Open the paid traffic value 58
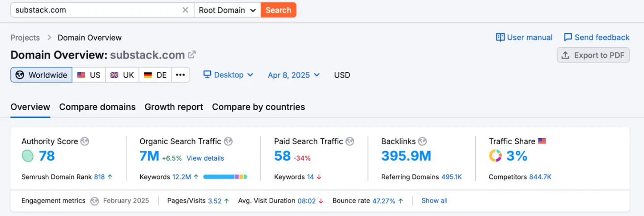This screenshot has height=216, width=644. (283, 156)
